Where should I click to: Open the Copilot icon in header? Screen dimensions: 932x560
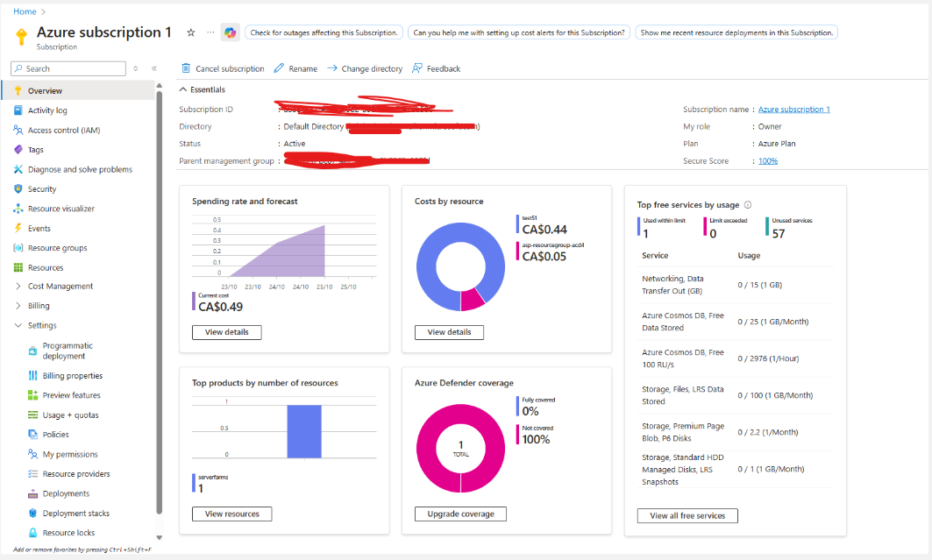point(230,32)
